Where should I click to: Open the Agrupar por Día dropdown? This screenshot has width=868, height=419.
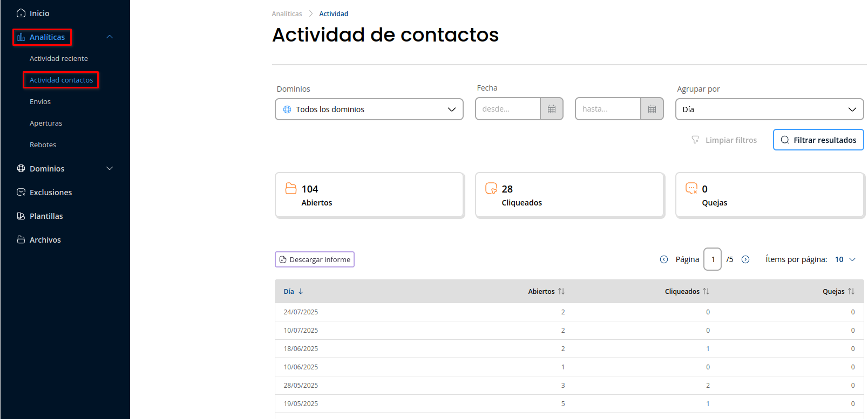click(769, 109)
